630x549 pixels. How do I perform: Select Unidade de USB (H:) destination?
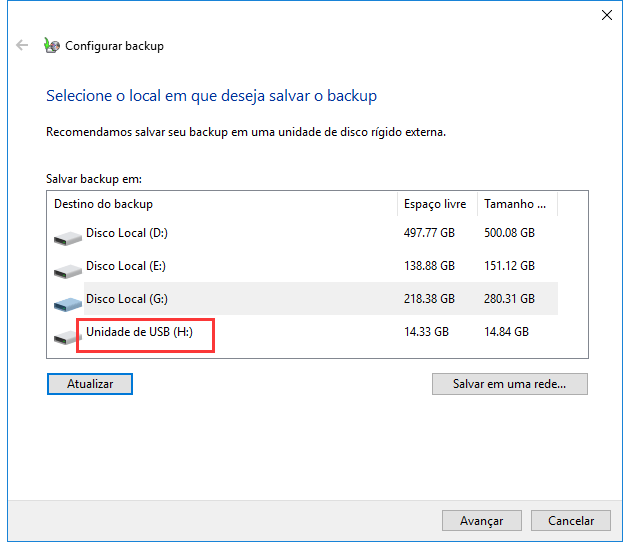click(138, 332)
